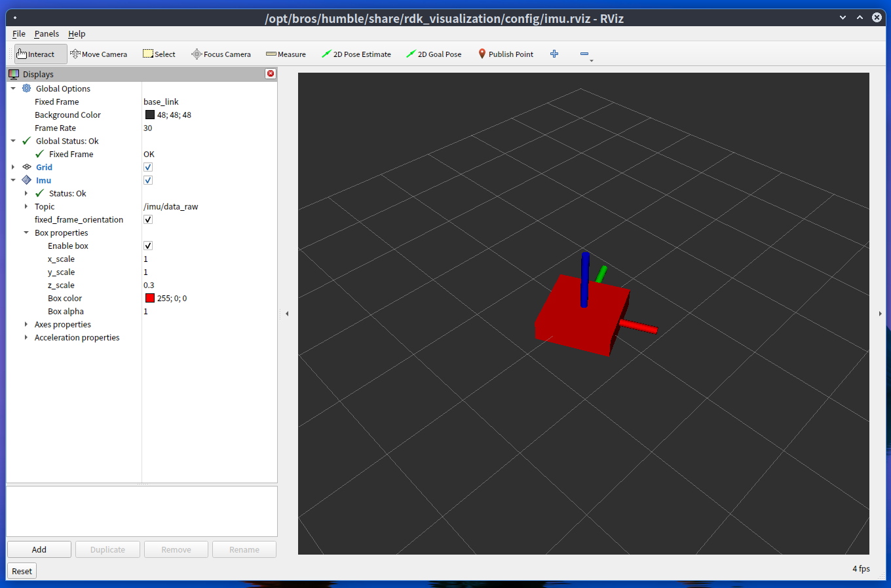Uncheck the Grid display checkbox
Viewport: 891px width, 588px height.
pyautogui.click(x=148, y=168)
